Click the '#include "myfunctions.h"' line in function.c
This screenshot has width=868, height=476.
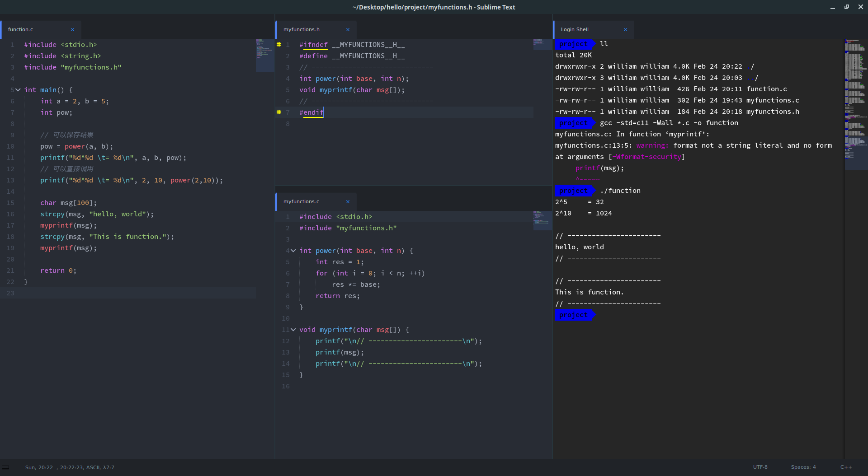point(73,67)
